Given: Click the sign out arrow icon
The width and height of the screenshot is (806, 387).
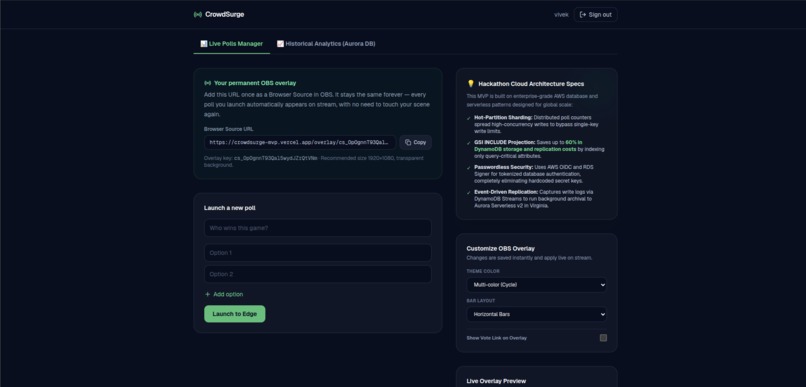Looking at the screenshot, I should tap(582, 14).
